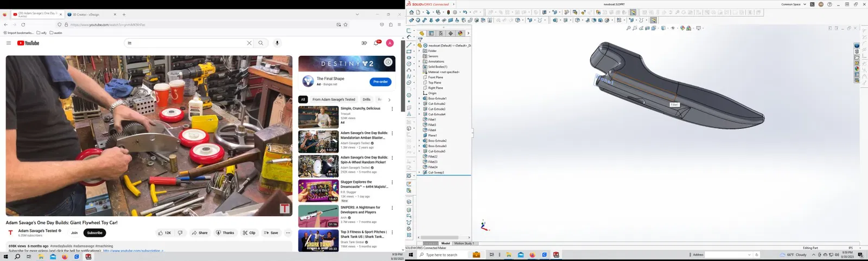Open the DimXpertManager tab
The width and height of the screenshot is (868, 261).
(x=451, y=33)
